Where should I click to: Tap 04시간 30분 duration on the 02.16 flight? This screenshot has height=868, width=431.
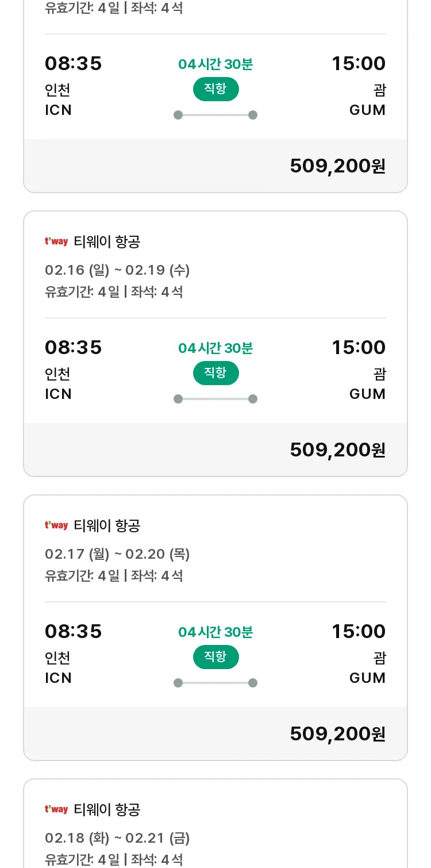215,348
